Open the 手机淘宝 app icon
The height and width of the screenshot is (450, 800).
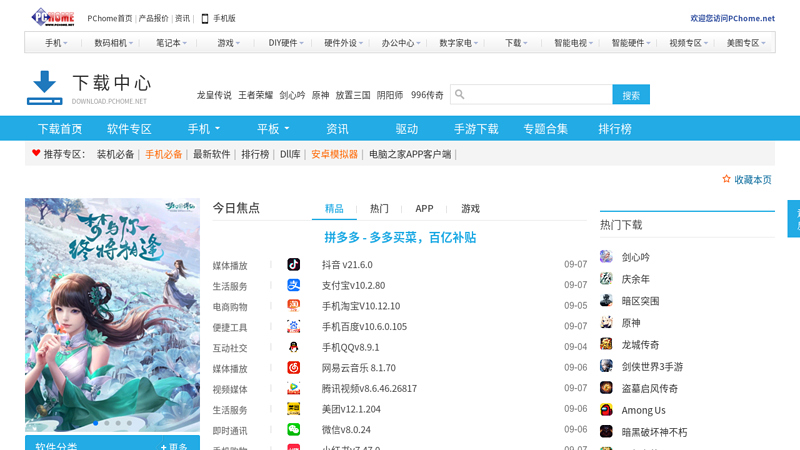[x=293, y=306]
